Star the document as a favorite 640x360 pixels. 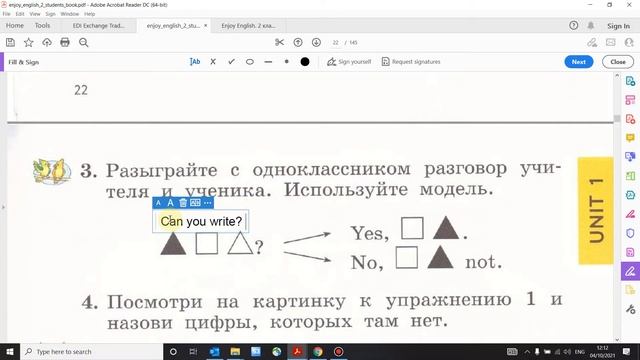coord(29,42)
